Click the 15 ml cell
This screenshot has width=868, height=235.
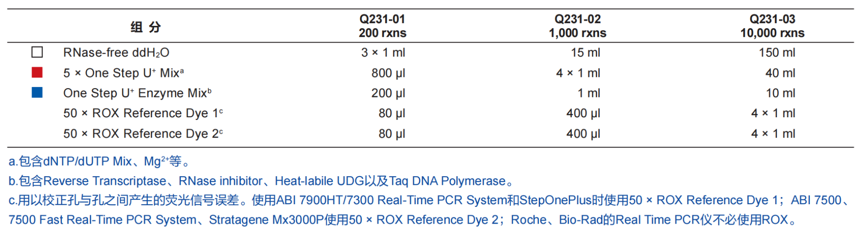tap(585, 53)
